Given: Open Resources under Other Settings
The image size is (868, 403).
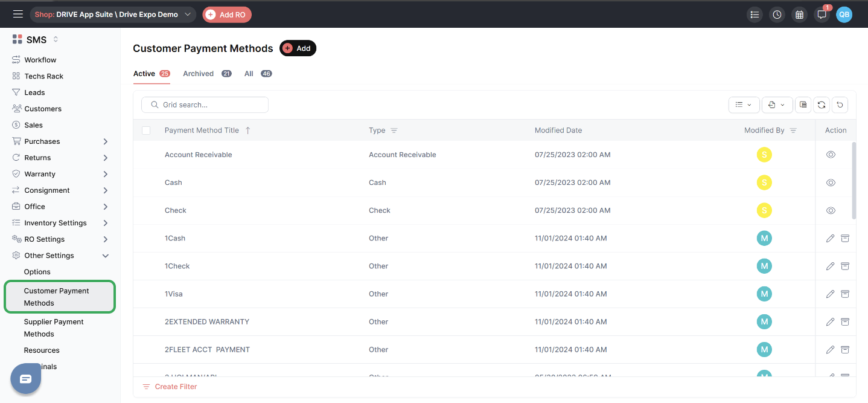Looking at the screenshot, I should click(x=42, y=350).
